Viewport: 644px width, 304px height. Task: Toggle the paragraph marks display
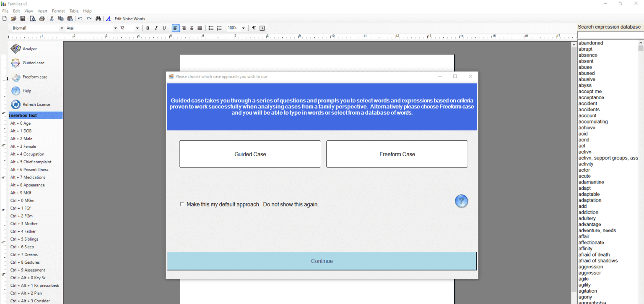point(254,28)
